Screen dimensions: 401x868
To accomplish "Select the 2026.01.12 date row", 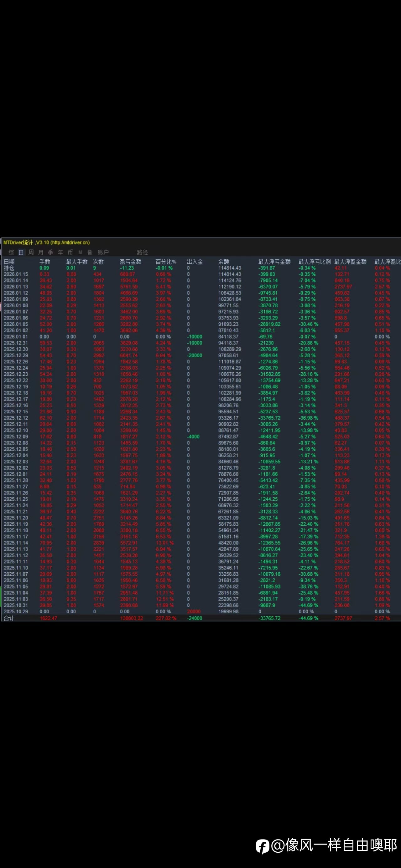I will pos(16,293).
